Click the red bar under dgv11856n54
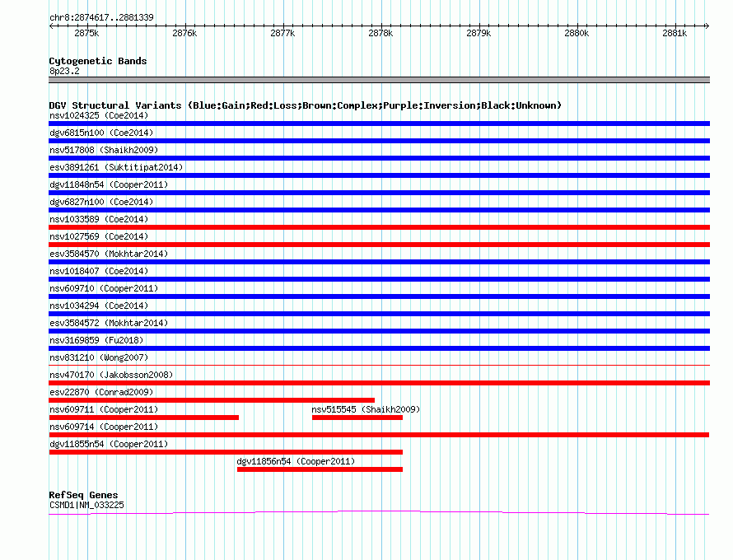 (x=320, y=469)
